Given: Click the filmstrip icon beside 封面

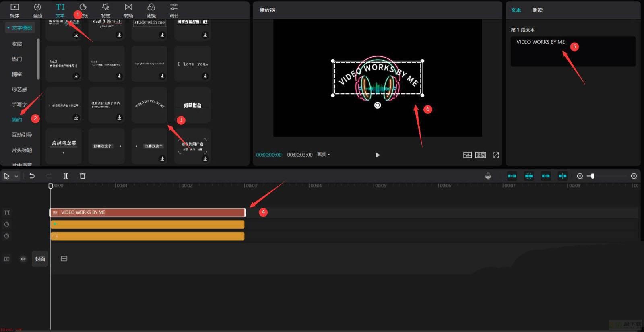Looking at the screenshot, I should (64, 259).
